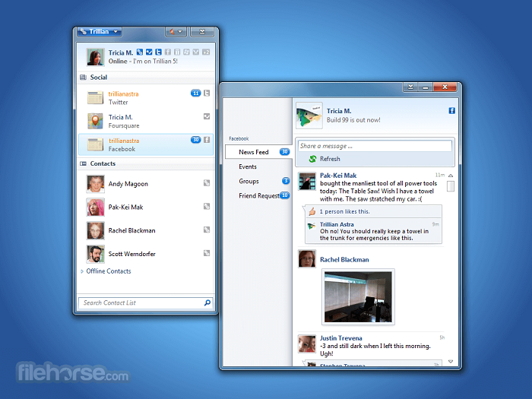Open the Trillian main menu dropdown

pyautogui.click(x=100, y=32)
